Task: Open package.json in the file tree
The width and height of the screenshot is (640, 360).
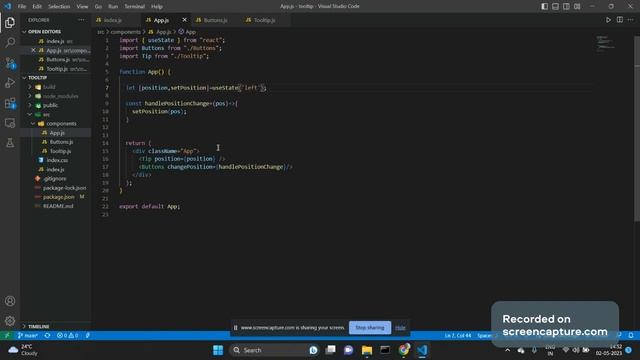Action: pyautogui.click(x=58, y=197)
